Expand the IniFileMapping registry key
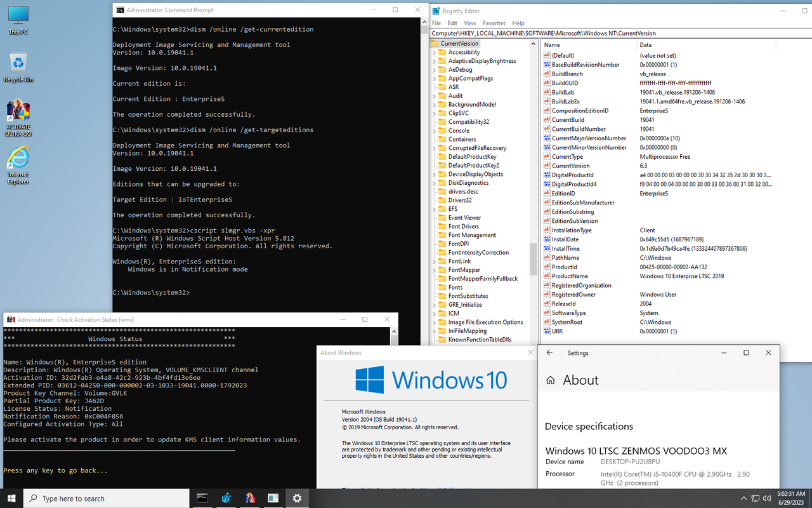 (435, 331)
